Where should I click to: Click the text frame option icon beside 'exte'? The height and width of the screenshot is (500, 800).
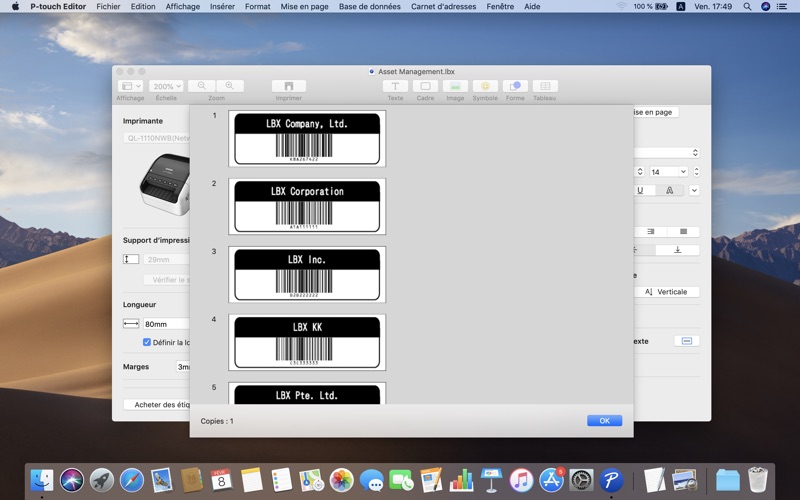click(687, 341)
